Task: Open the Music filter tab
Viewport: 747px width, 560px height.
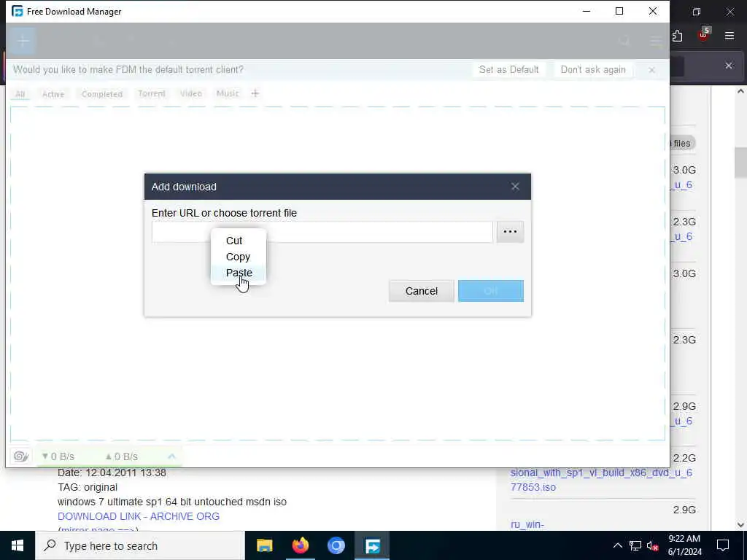Action: click(228, 93)
